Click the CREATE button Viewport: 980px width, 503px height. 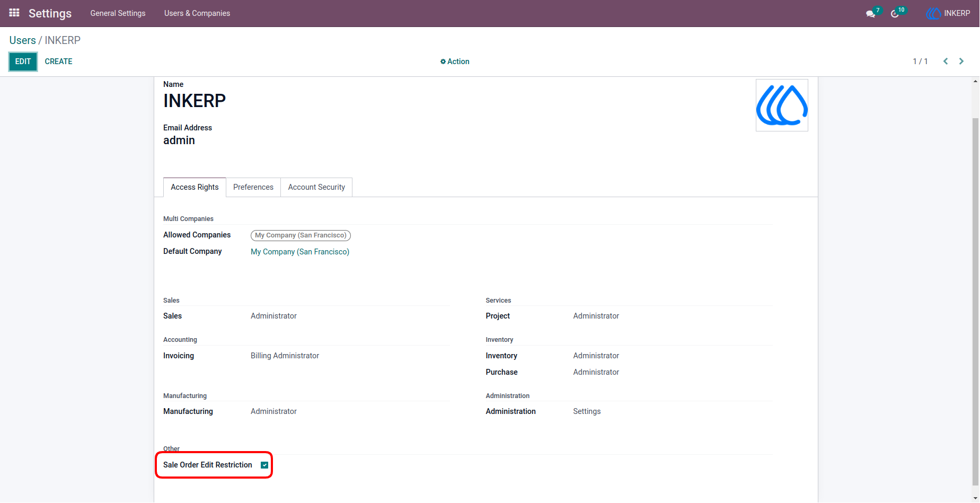pyautogui.click(x=58, y=61)
